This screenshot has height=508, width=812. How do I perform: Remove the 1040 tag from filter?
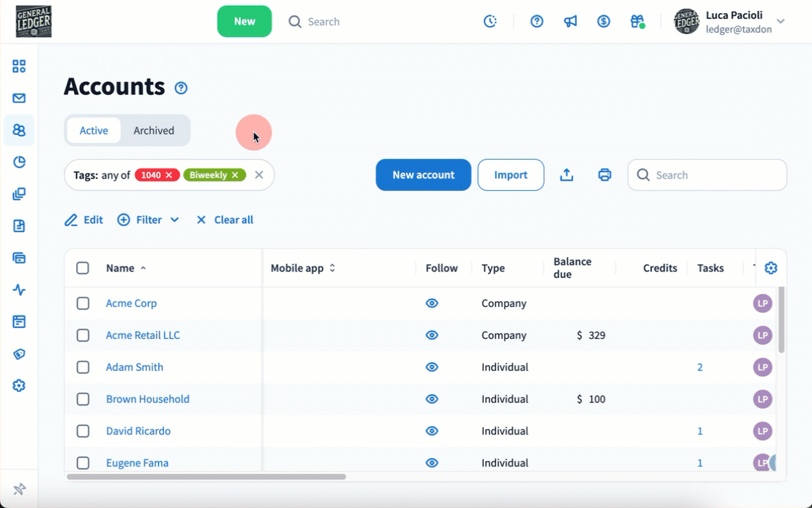pyautogui.click(x=169, y=175)
